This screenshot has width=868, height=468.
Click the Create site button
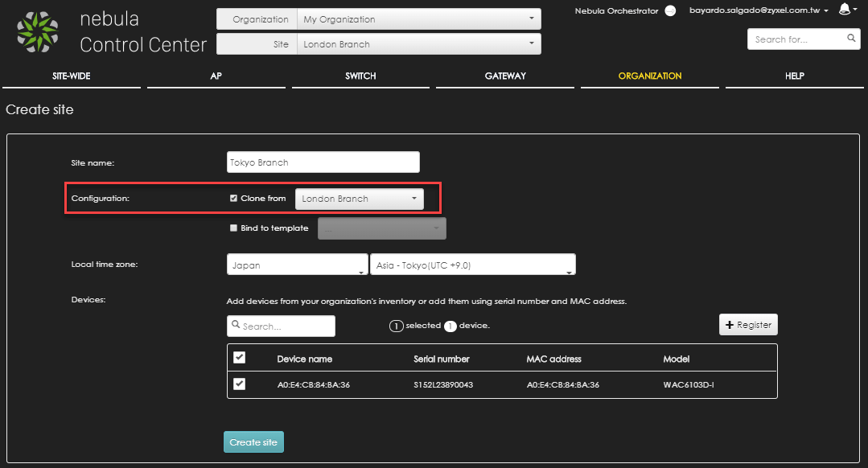(x=253, y=442)
